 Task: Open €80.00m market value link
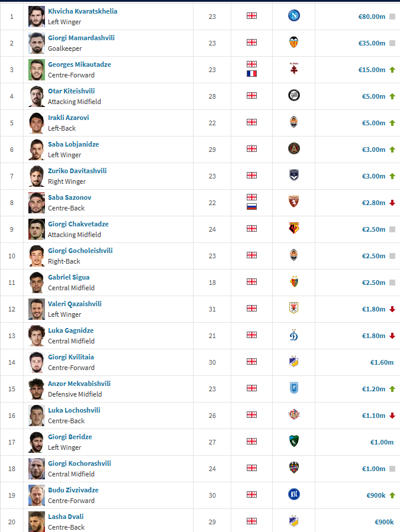coord(372,17)
